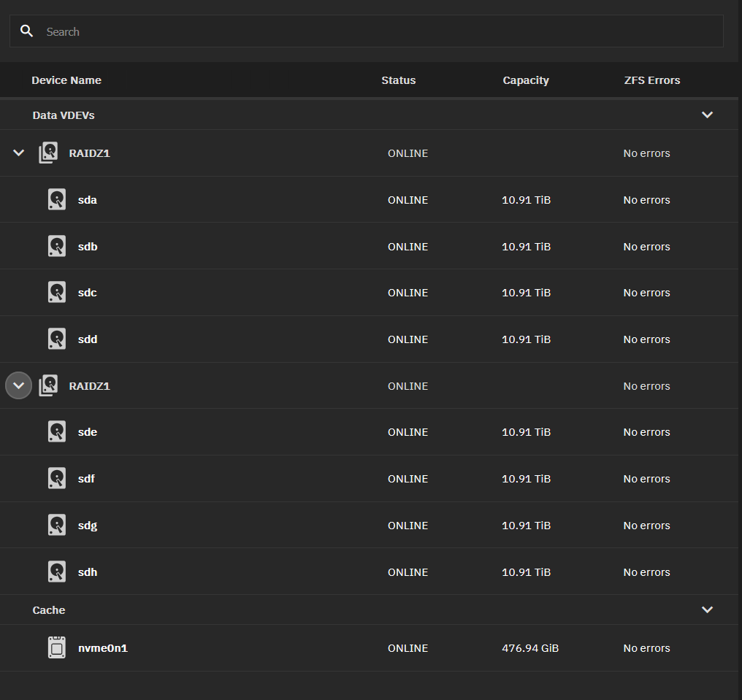Click the Device Name column header
This screenshot has width=742, height=700.
[x=66, y=80]
